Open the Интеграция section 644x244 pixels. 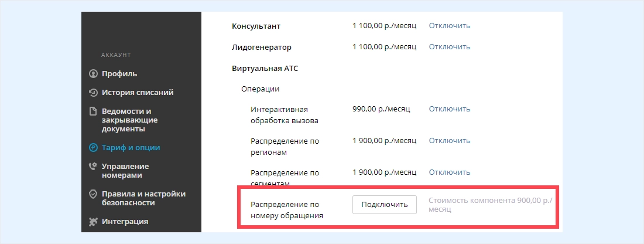point(125,222)
